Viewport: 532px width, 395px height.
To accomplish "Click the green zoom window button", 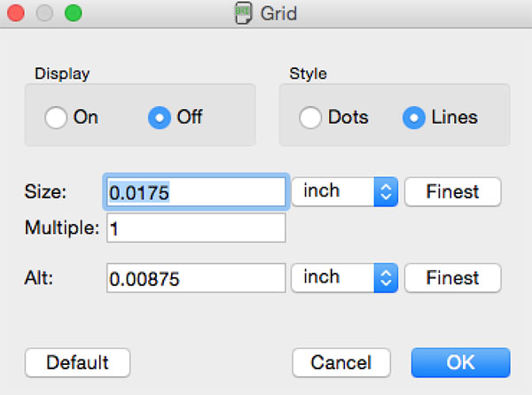I will point(74,13).
